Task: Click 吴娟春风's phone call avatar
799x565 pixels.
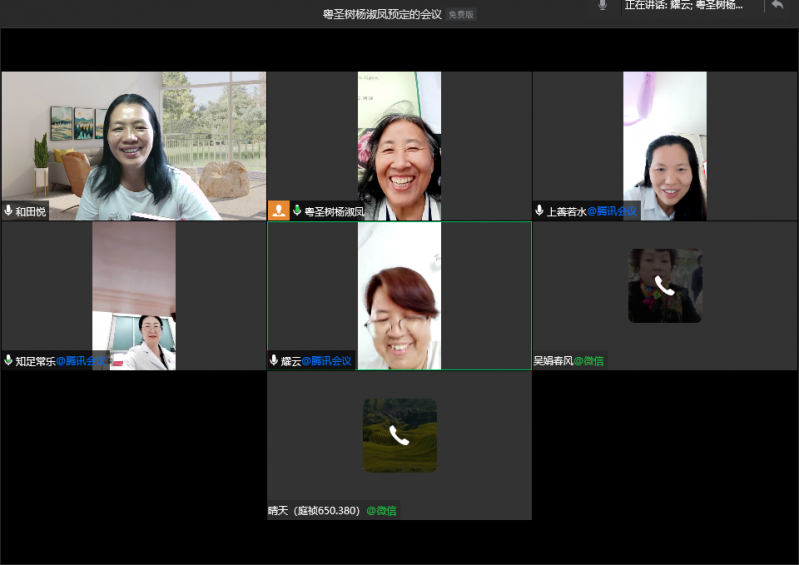Action: coord(665,286)
